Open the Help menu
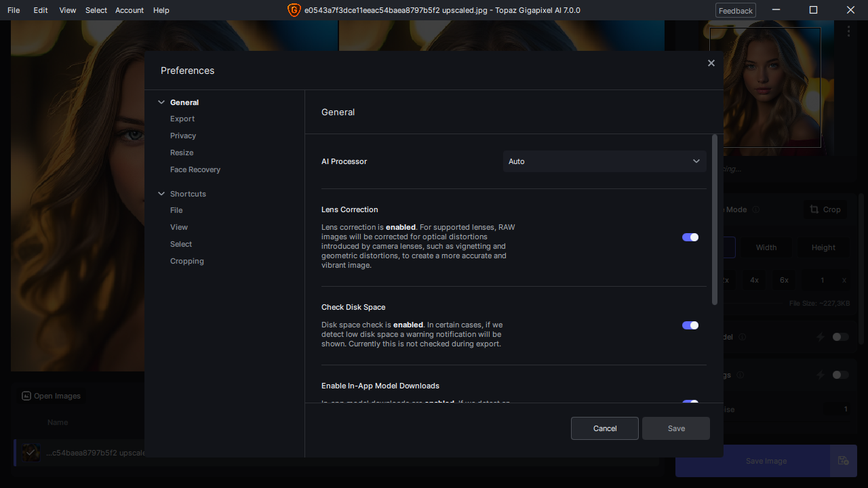 (x=161, y=10)
